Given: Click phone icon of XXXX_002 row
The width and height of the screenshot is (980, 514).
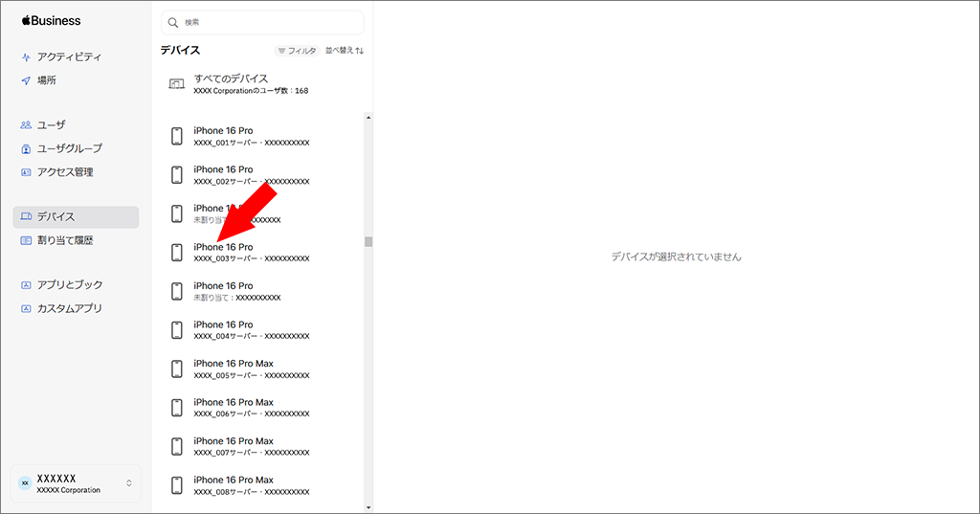Looking at the screenshot, I should coord(177,174).
